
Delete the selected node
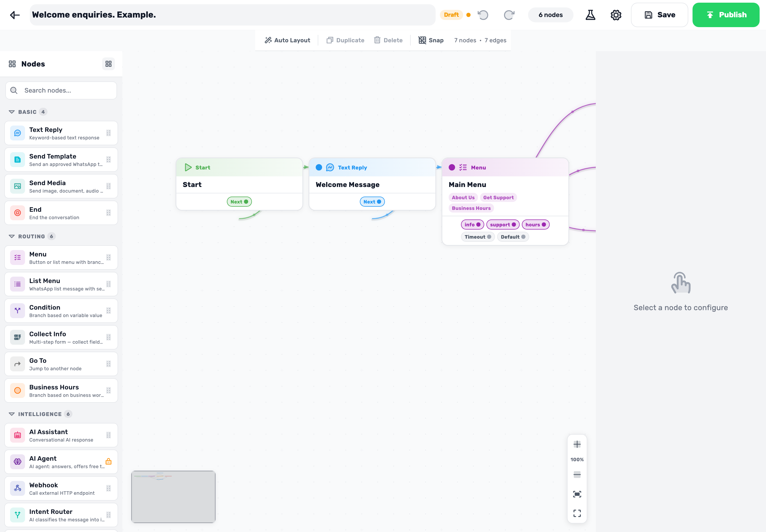point(388,40)
